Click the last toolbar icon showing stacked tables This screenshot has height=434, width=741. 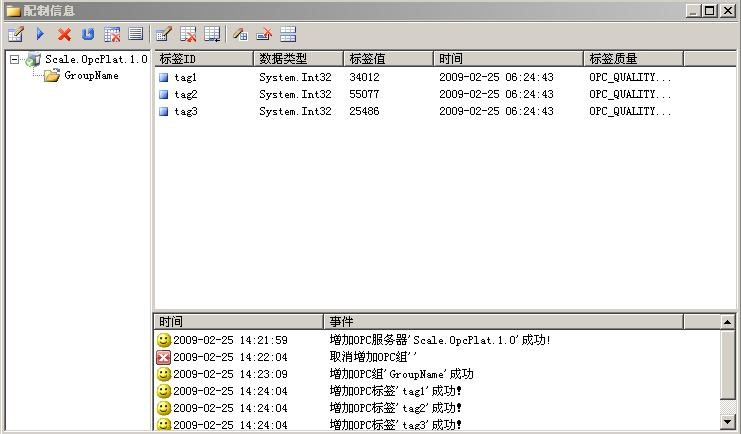pyautogui.click(x=288, y=34)
